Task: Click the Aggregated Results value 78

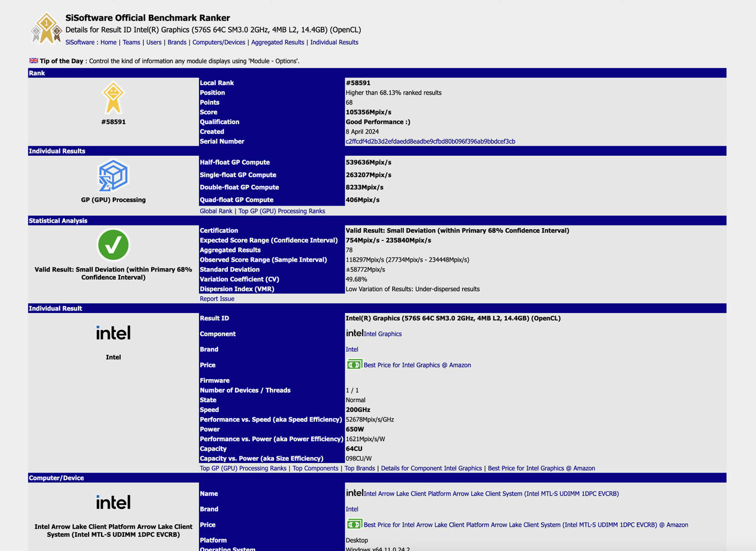Action: click(349, 250)
